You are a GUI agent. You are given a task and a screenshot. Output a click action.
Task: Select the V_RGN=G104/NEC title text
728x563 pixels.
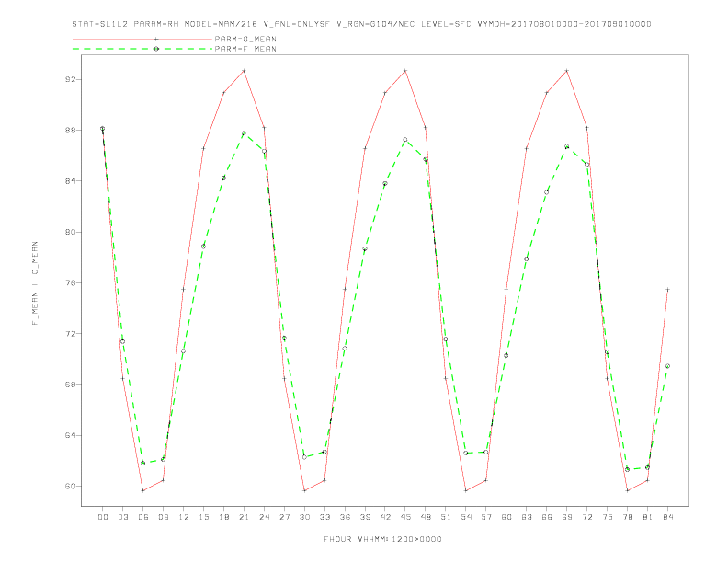click(376, 24)
